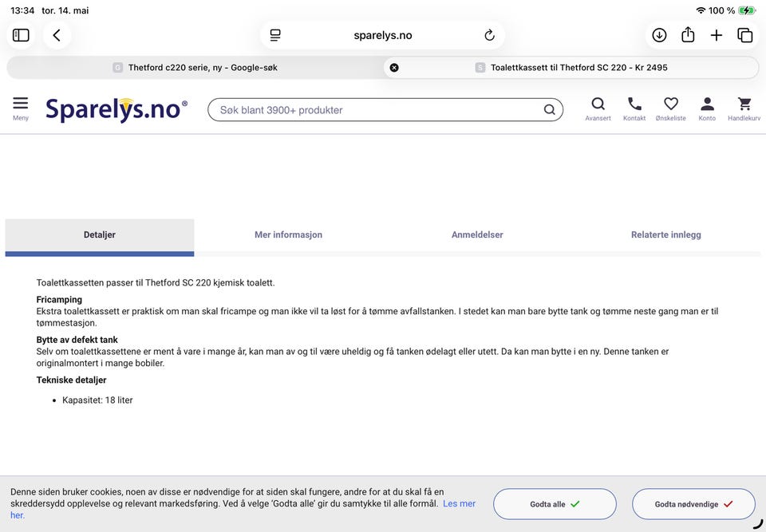Open Avansert search
Image resolution: width=766 pixels, height=532 pixels.
pos(598,109)
